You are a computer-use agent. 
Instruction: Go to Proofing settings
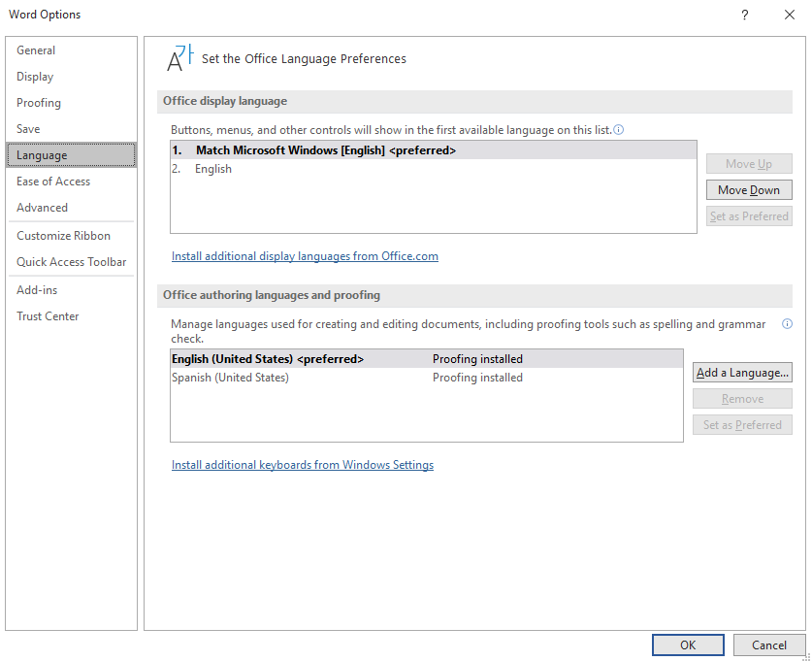point(71,103)
